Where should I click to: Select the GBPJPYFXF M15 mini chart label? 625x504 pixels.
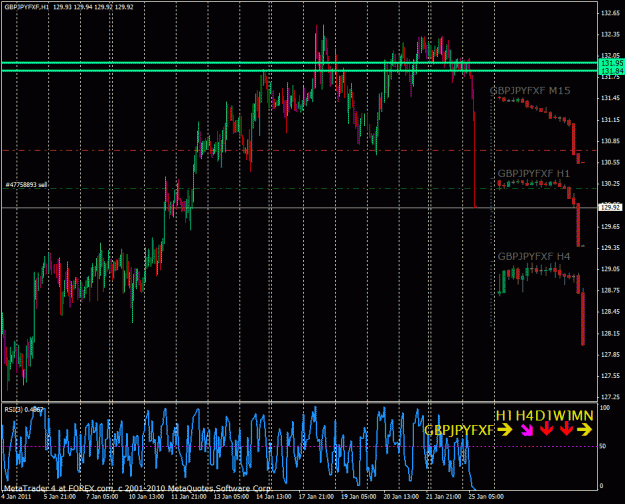click(x=530, y=91)
